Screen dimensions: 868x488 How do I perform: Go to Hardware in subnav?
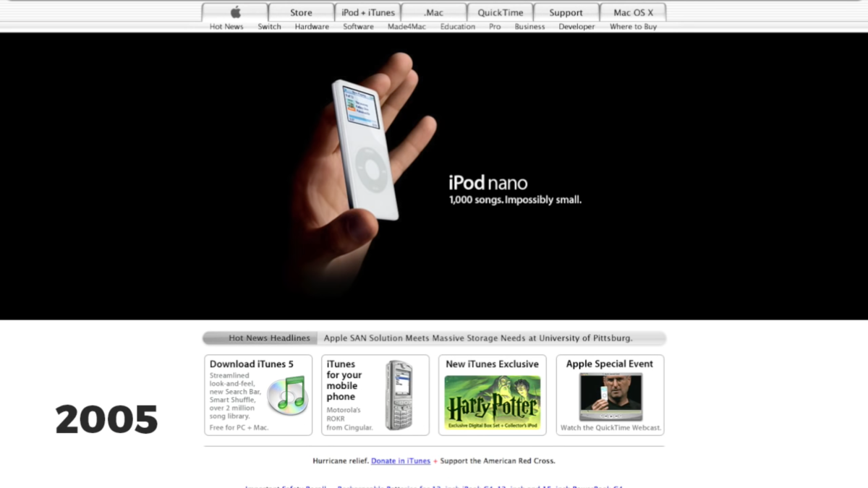point(312,27)
